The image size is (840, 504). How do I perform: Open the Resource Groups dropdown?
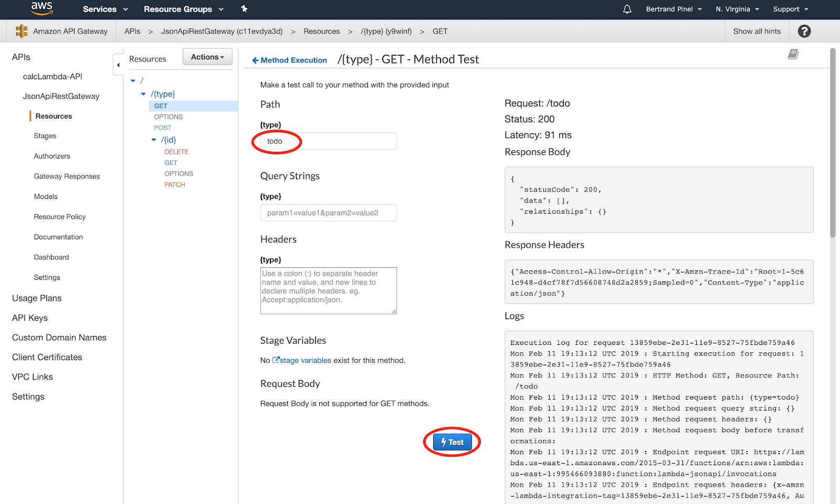[x=184, y=9]
